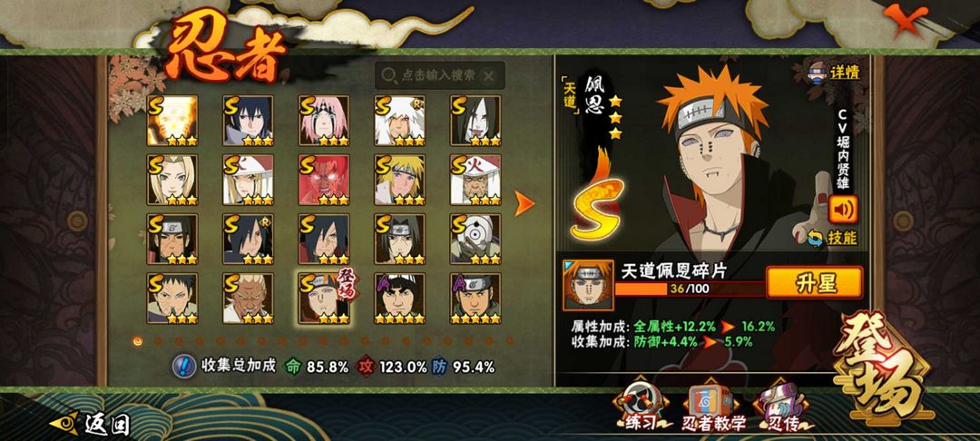Open the 忍者教学 tutorial icon
Image resolution: width=980 pixels, height=441 pixels.
point(714,408)
